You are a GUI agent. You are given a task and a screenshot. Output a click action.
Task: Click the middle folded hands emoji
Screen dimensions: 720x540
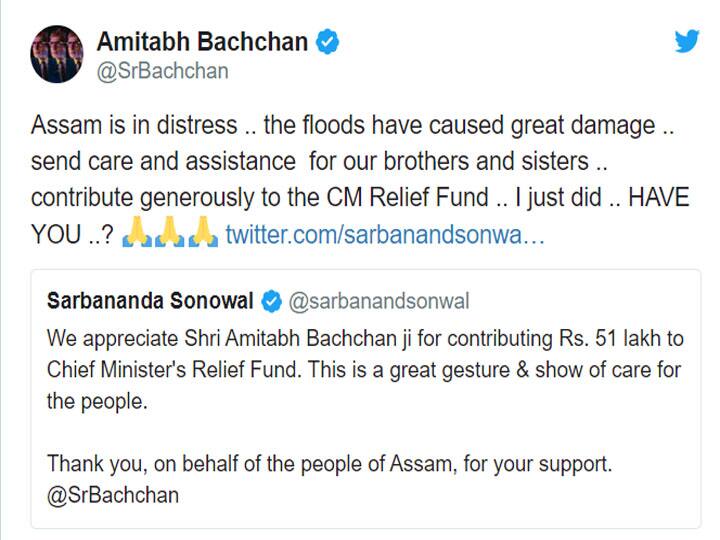pyautogui.click(x=171, y=236)
